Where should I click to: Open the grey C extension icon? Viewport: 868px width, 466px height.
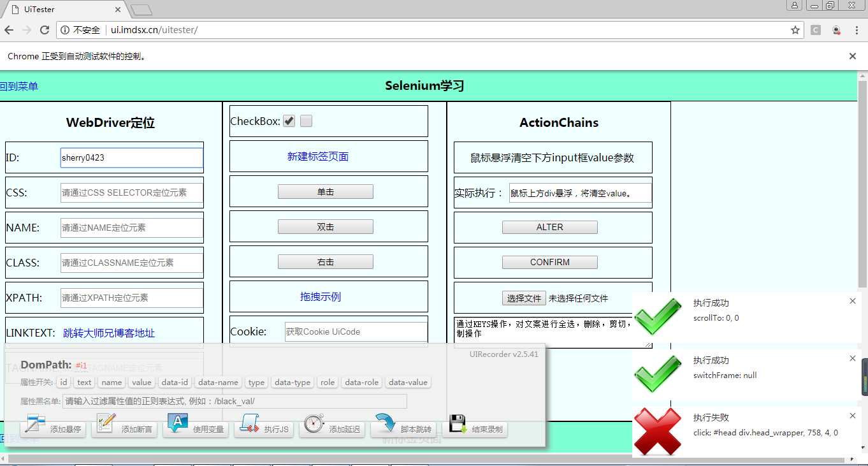click(x=816, y=30)
